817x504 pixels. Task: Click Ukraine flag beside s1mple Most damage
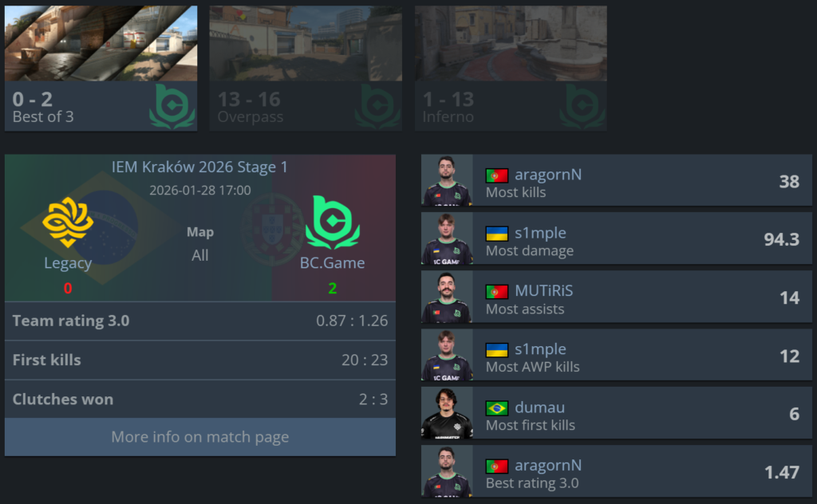[x=496, y=233]
